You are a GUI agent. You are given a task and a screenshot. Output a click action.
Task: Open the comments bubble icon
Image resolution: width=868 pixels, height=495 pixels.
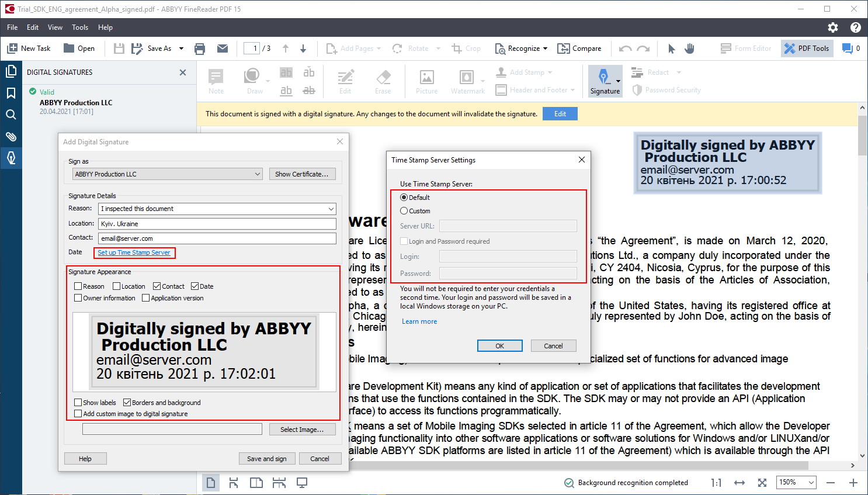pyautogui.click(x=847, y=49)
